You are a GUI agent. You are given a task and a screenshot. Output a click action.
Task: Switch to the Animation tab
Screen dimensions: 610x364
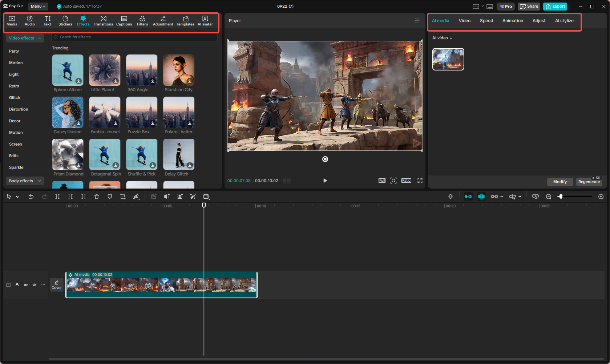click(513, 21)
